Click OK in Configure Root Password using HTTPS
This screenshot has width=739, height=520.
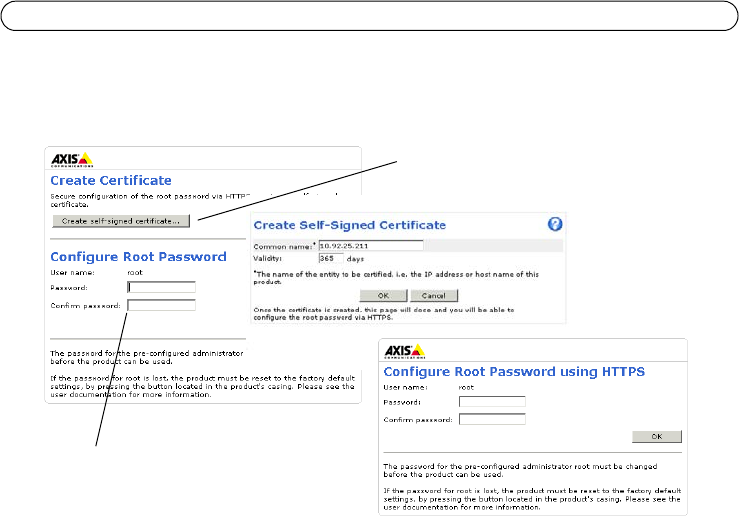[657, 437]
